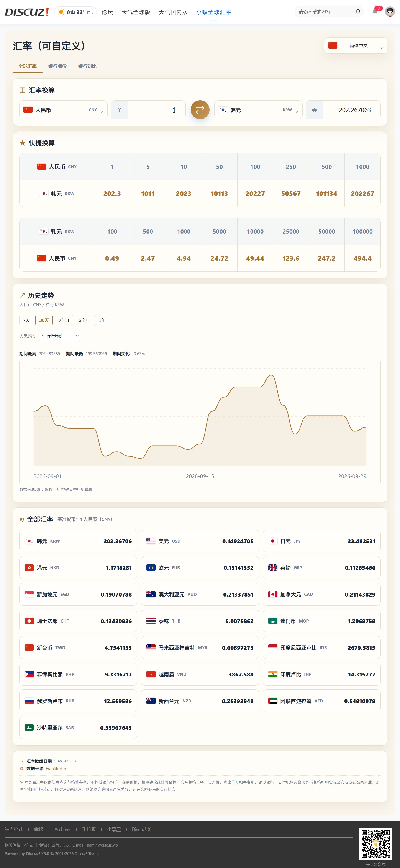Image resolution: width=400 pixels, height=868 pixels.
Task: Open the 韩元 KRW target currency dropdown
Action: click(258, 110)
